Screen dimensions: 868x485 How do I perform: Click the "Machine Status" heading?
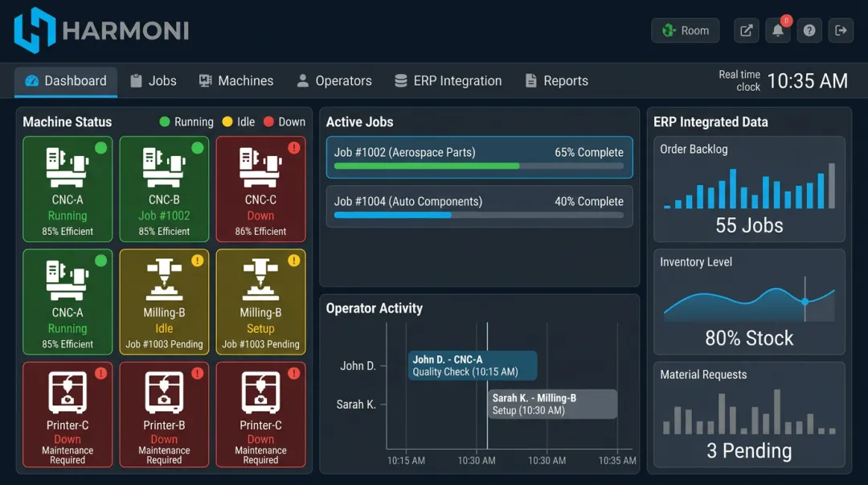[67, 122]
